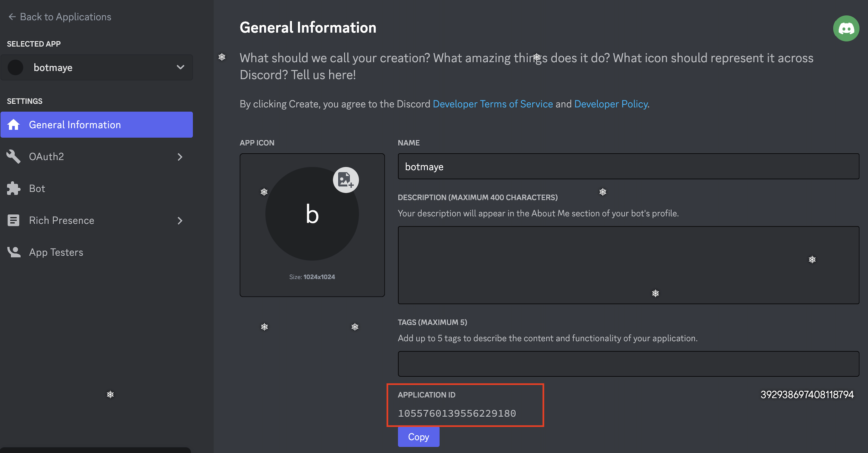Click the Name field containing botmaye
868x453 pixels.
(628, 166)
